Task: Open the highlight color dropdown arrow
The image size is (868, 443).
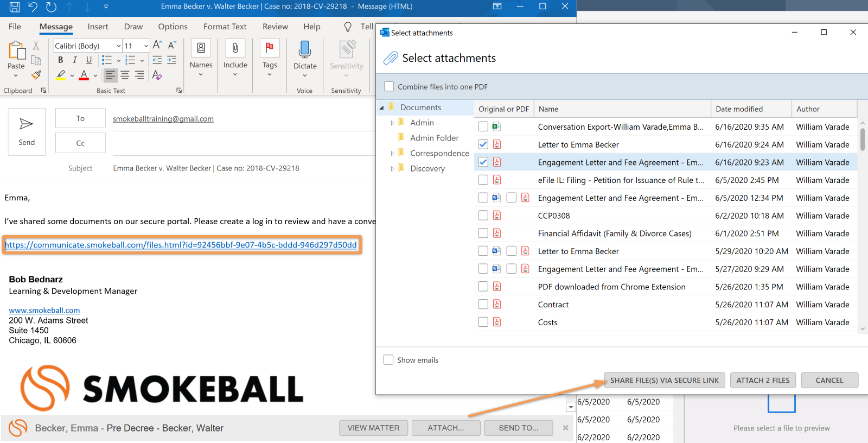Action: click(x=72, y=75)
